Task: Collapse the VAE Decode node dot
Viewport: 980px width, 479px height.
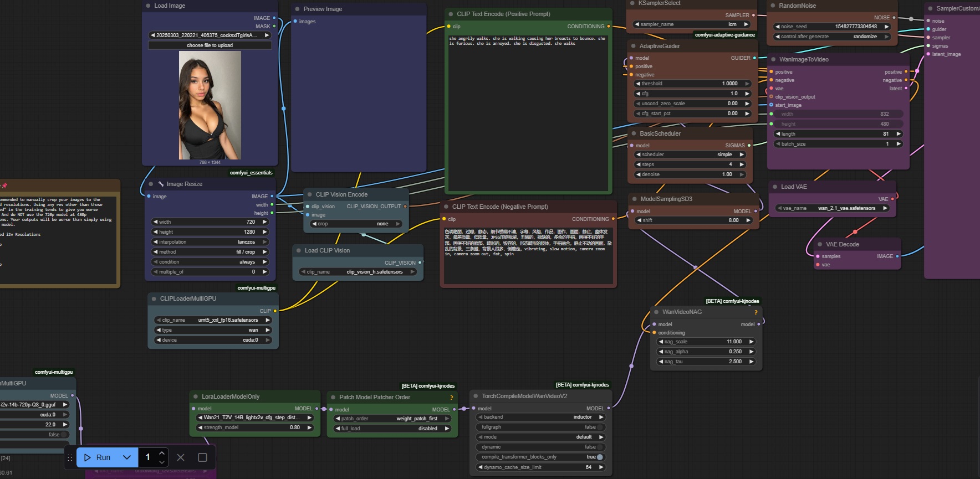Action: (820, 244)
